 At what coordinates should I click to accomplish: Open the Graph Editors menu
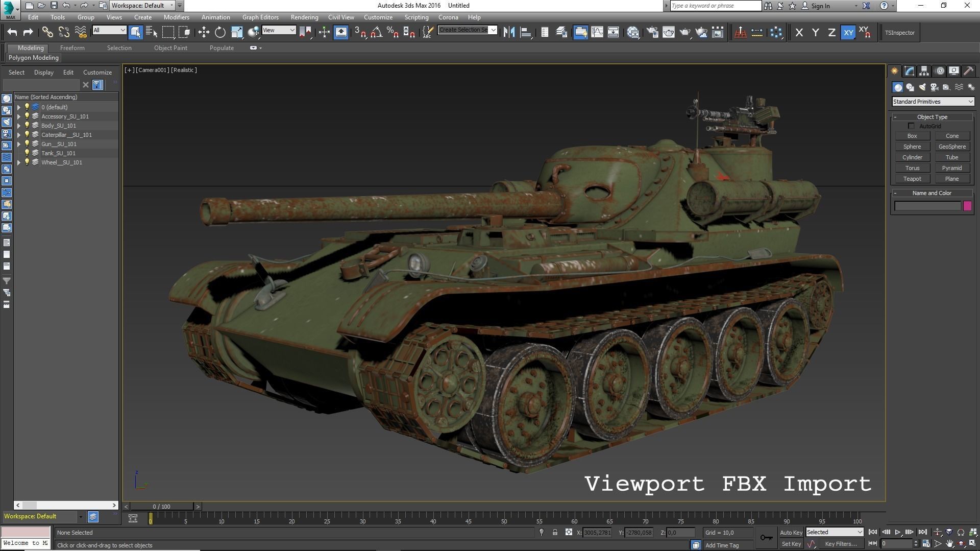pos(260,17)
